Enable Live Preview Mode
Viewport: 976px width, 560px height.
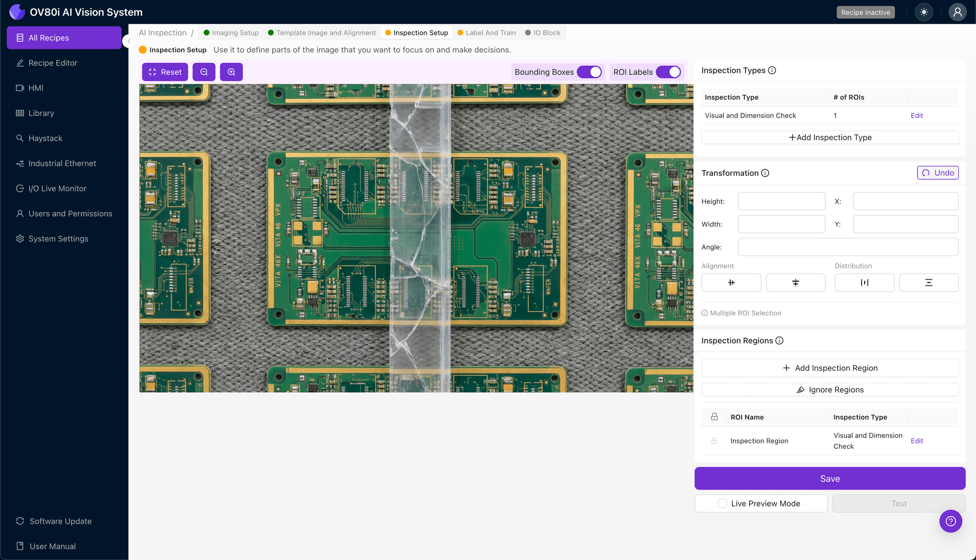[722, 503]
